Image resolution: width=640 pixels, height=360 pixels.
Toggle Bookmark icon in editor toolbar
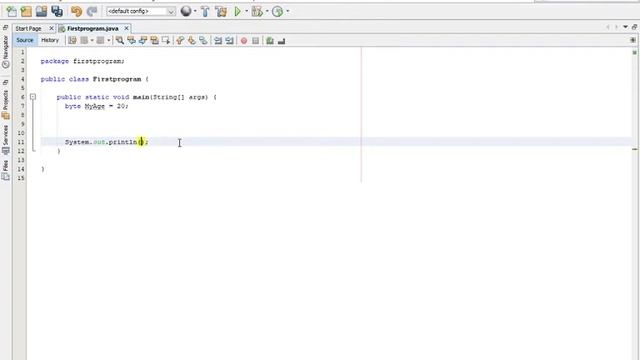203,40
